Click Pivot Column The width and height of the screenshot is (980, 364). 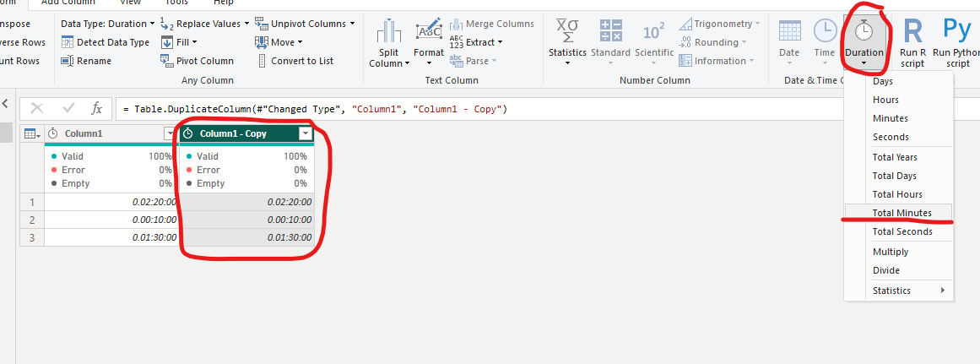[x=197, y=61]
